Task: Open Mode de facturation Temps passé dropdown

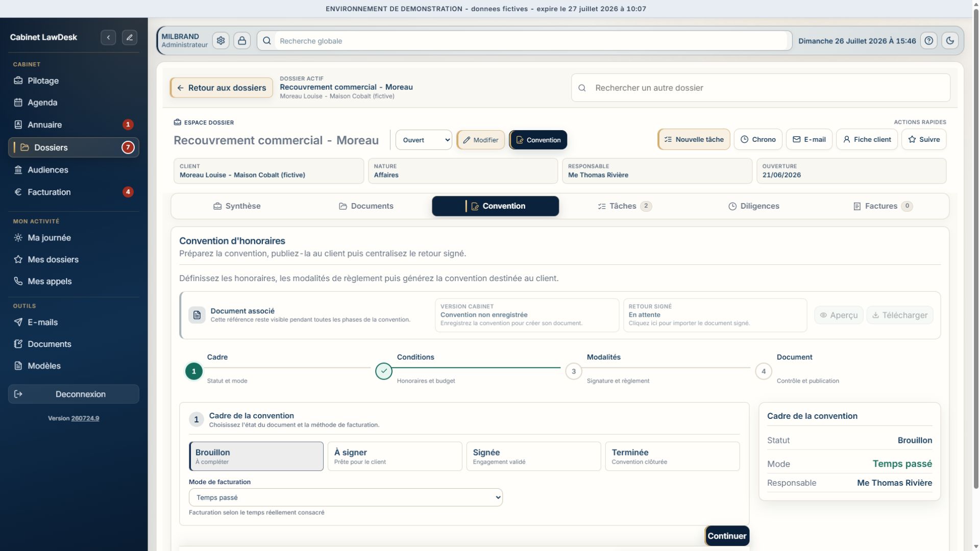Action: [x=346, y=497]
